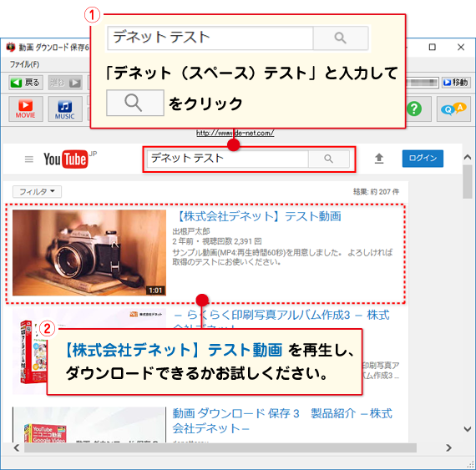Screen dimensions: 476x470
Task: Click the horizontal scrollbar right arrow
Action: point(448,447)
